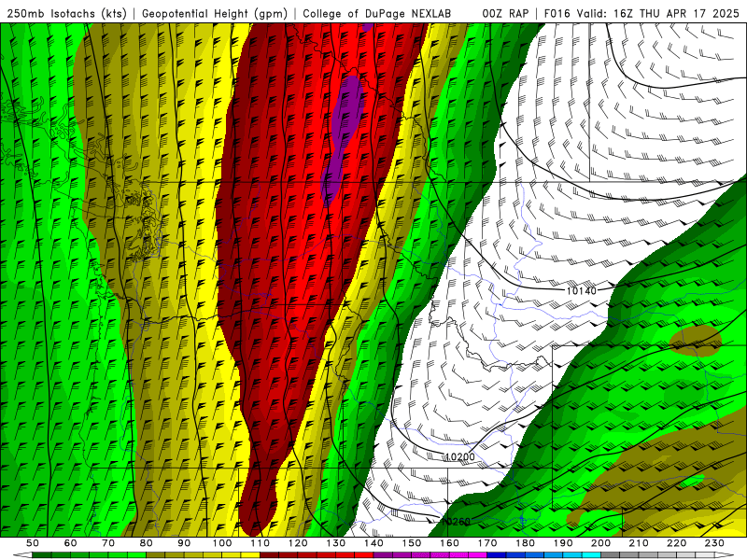Screen dimensions: 747x560
Task: Click the 120 value on the color scale
Action: tap(298, 543)
